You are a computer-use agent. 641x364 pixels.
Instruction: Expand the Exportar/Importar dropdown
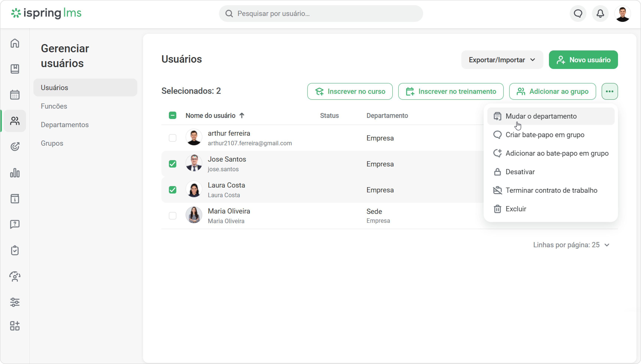pyautogui.click(x=502, y=60)
